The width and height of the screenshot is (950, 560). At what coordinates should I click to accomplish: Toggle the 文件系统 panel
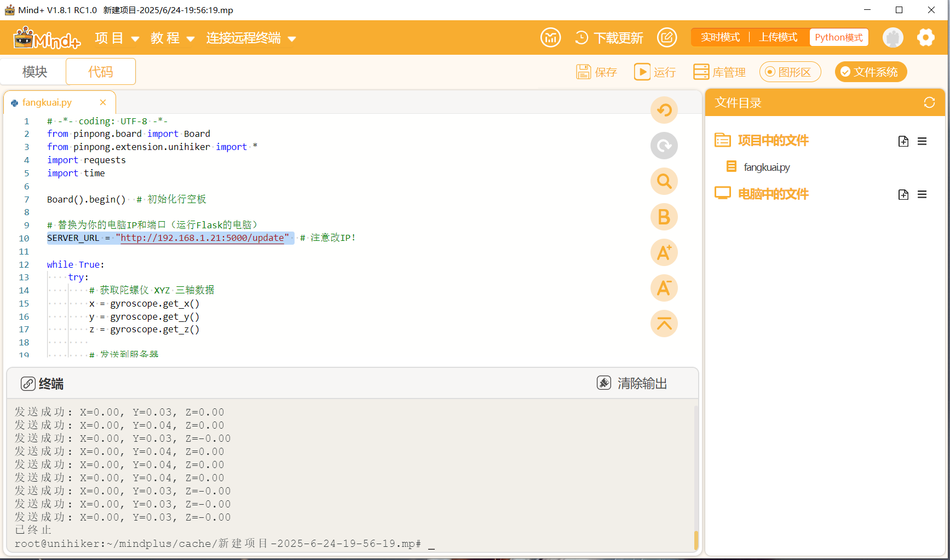871,72
